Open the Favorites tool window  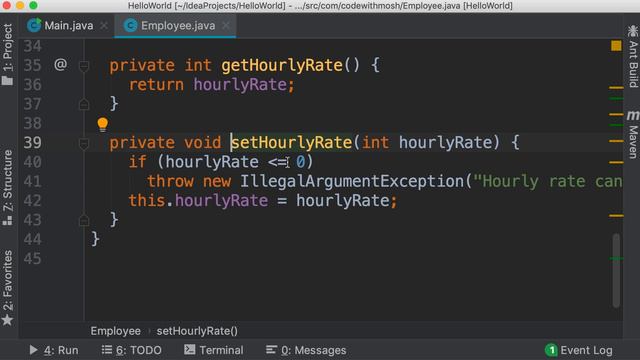[x=8, y=288]
